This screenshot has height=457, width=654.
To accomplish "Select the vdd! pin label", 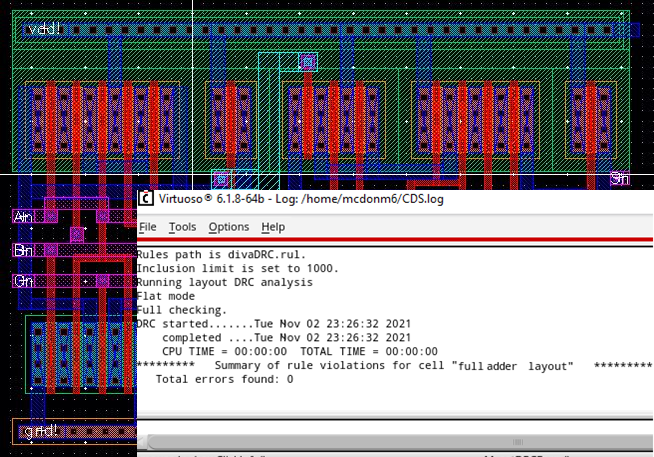I will pyautogui.click(x=44, y=29).
